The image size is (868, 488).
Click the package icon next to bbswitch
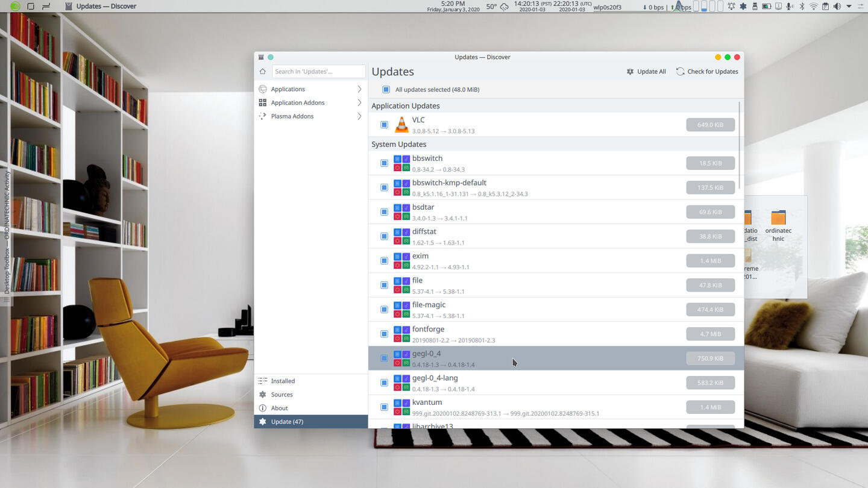coord(401,163)
